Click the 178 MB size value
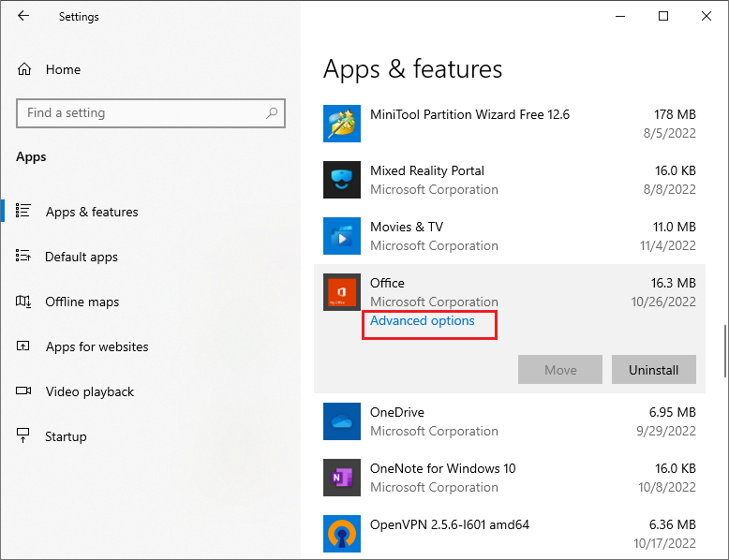The image size is (729, 560). point(675,114)
